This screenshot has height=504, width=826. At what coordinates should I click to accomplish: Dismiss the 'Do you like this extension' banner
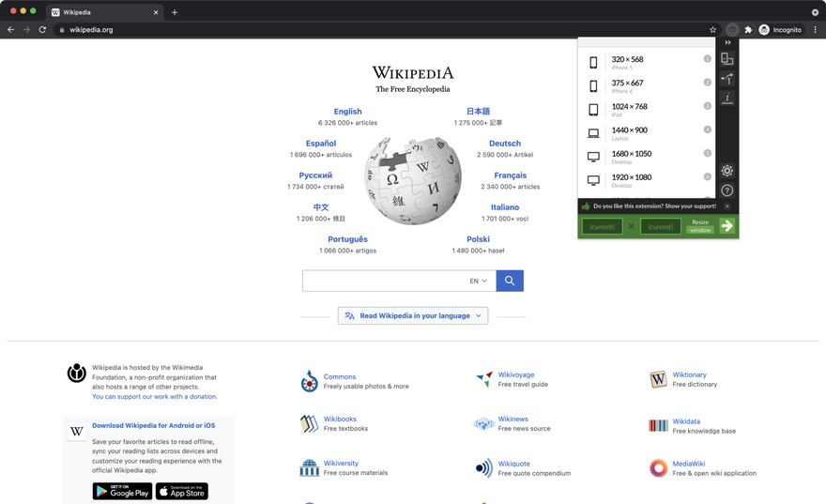coord(727,206)
